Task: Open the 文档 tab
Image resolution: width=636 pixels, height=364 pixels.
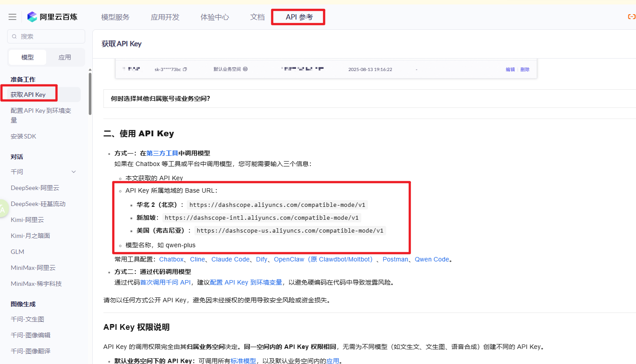Action: point(257,17)
